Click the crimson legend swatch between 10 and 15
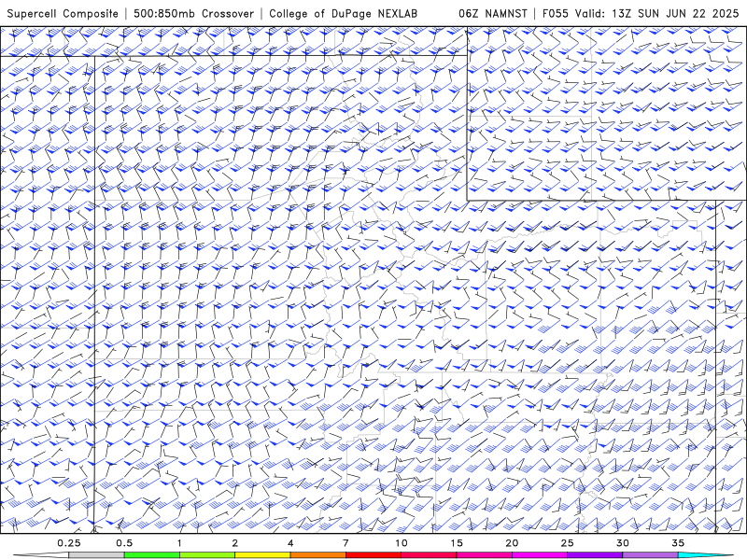The width and height of the screenshot is (747, 560). click(429, 555)
